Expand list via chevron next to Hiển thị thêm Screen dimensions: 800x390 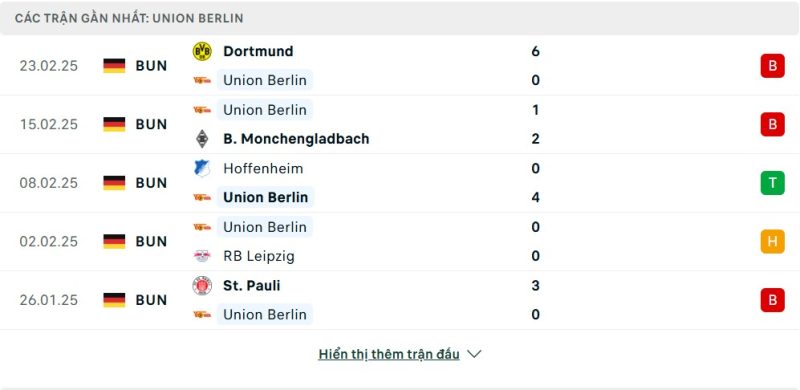tap(474, 354)
